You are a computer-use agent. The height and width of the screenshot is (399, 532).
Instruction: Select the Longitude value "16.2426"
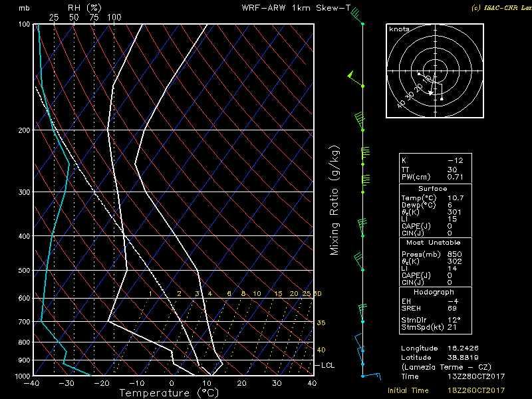[463, 348]
